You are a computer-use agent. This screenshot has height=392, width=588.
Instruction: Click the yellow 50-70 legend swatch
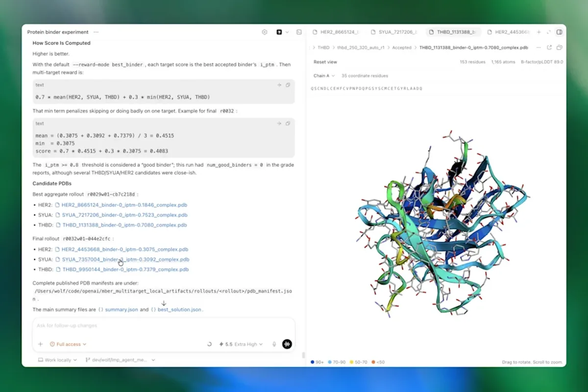coord(352,362)
